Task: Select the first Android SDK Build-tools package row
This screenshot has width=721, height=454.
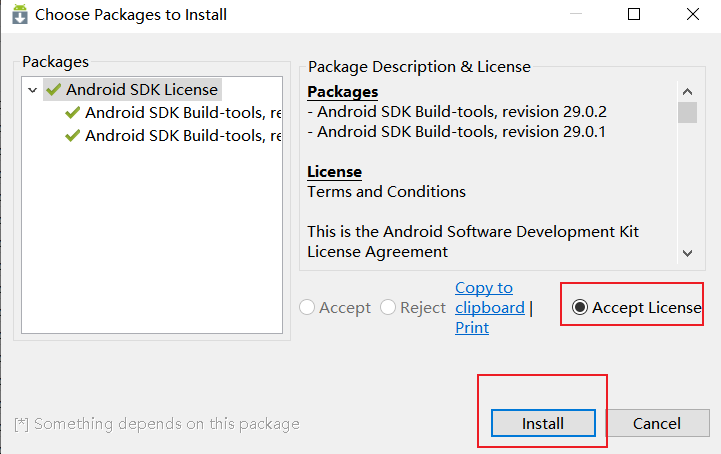Action: [x=173, y=113]
